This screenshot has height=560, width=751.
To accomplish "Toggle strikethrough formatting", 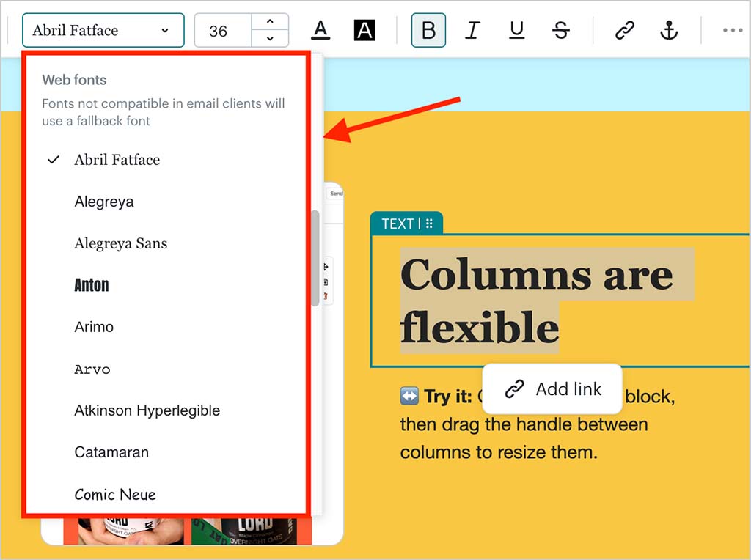I will click(x=561, y=30).
